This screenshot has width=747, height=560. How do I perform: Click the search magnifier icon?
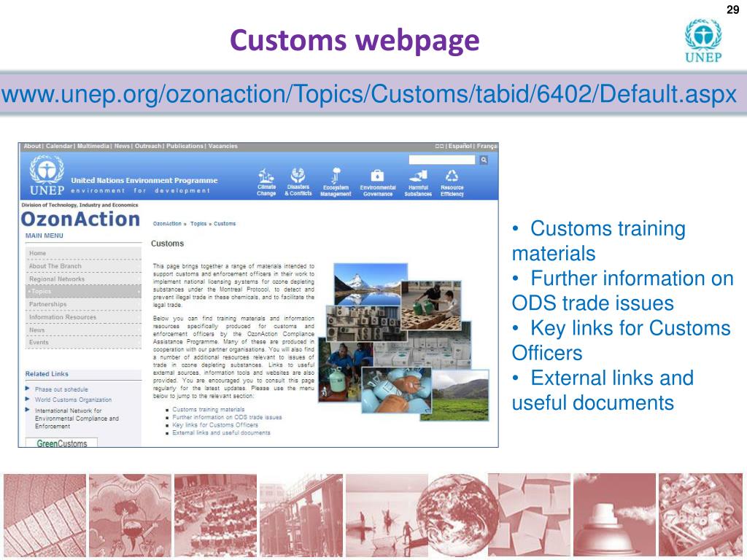484,160
